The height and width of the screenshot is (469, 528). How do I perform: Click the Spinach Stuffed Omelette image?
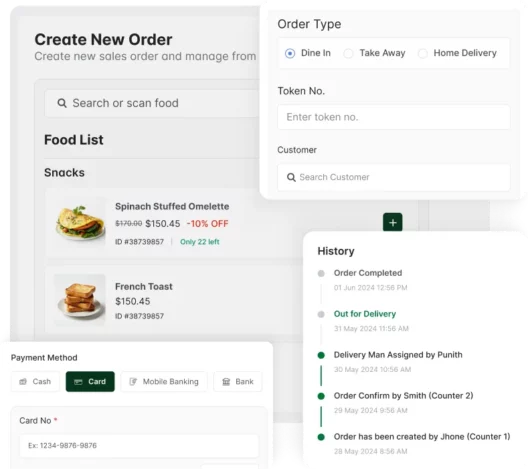click(80, 223)
